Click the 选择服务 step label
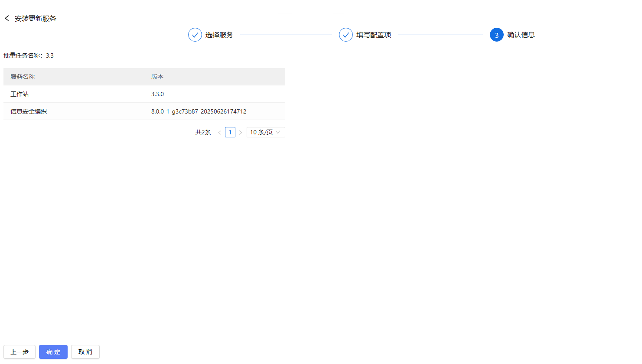Viewport: 642px width, 364px height. (219, 35)
